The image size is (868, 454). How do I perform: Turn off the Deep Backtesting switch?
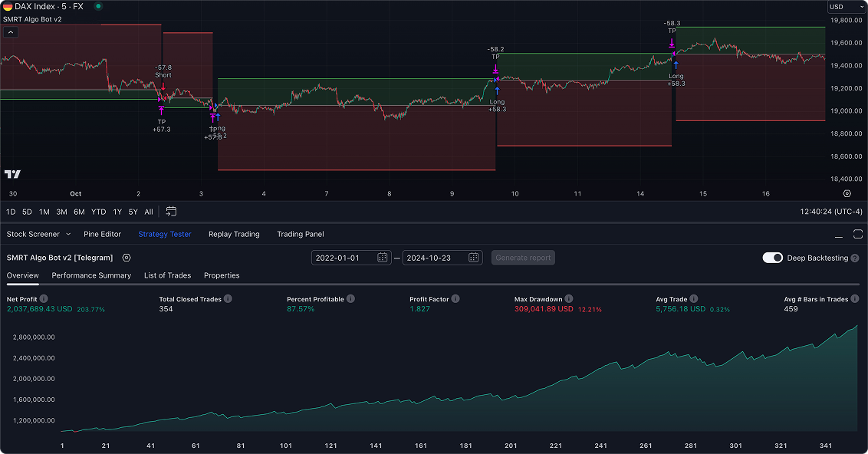point(772,258)
